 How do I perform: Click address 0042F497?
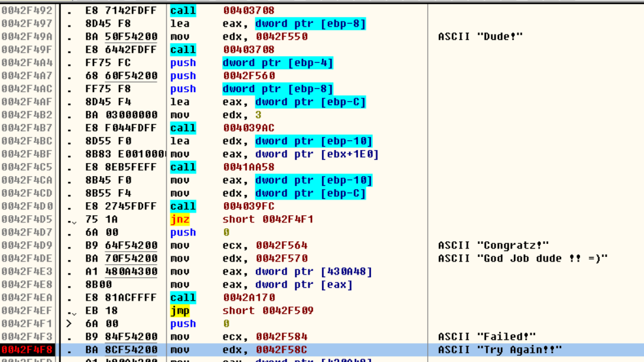coord(27,23)
